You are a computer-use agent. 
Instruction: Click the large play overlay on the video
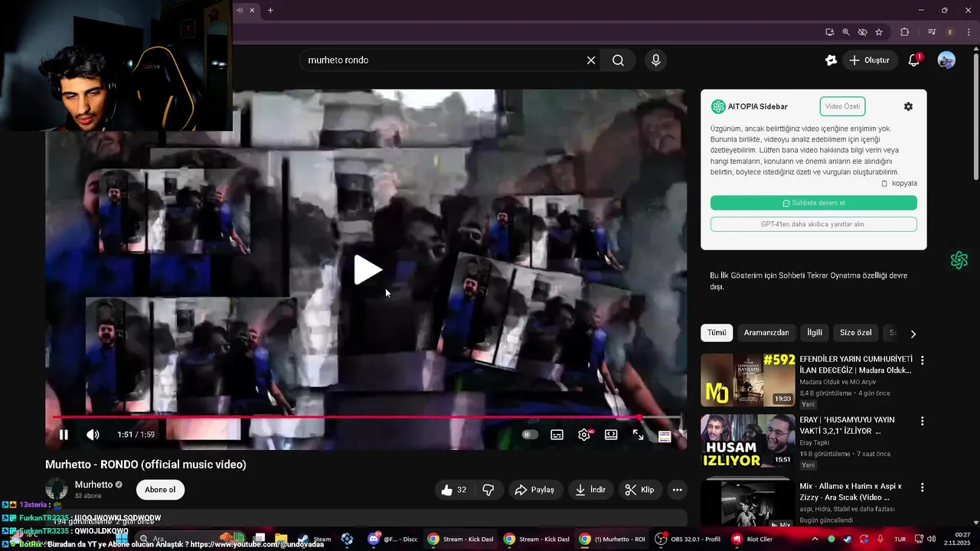tap(367, 270)
